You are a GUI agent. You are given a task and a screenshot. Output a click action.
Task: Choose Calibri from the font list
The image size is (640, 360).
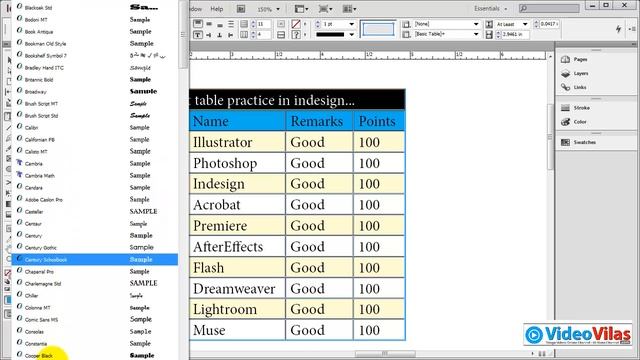coord(94,128)
